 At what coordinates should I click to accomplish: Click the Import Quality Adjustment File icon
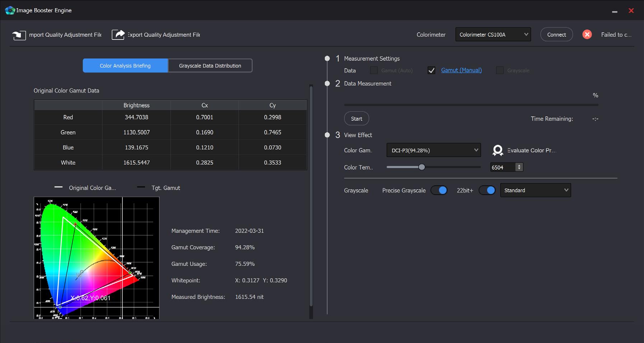coord(19,35)
